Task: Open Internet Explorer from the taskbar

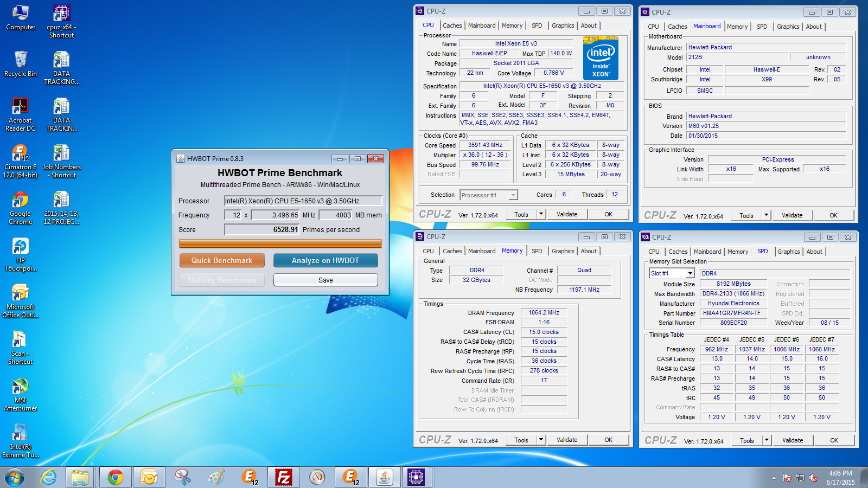Action: 49,477
